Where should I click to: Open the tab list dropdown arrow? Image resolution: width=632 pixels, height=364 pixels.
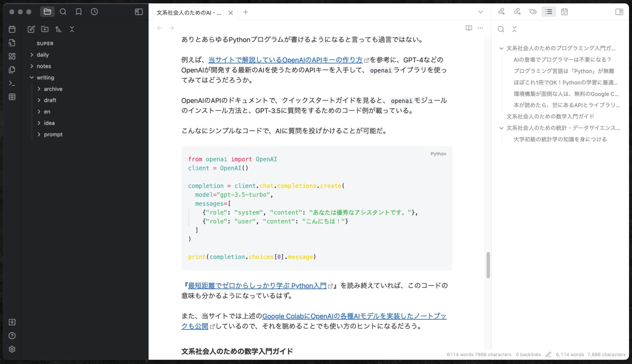click(x=481, y=12)
